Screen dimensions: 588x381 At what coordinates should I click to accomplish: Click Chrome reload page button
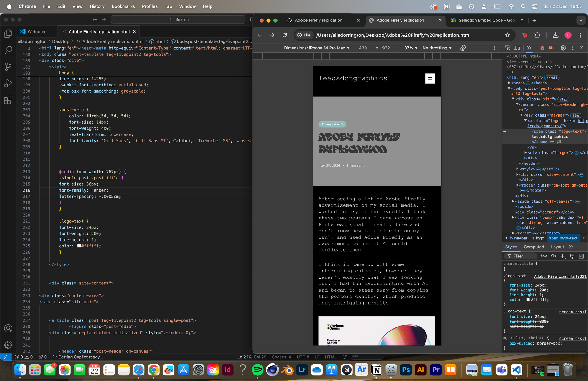pyautogui.click(x=285, y=35)
